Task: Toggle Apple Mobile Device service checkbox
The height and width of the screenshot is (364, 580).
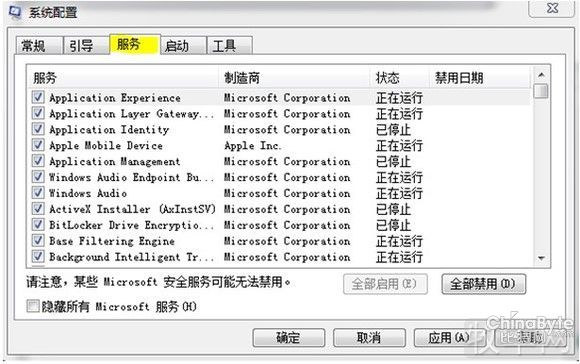Action: tap(38, 145)
